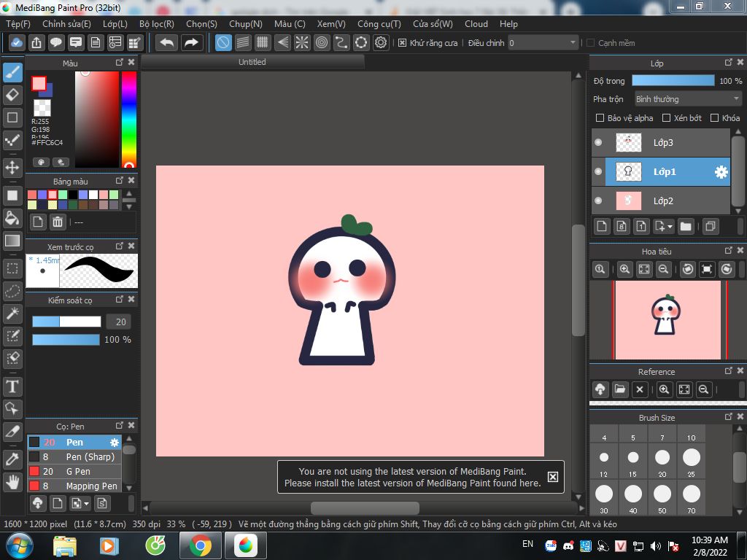Choose the Lasso selection tool

click(13, 291)
